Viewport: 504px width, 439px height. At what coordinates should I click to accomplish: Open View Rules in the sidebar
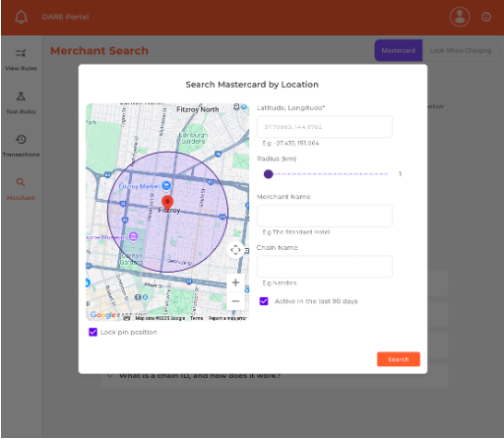[21, 60]
